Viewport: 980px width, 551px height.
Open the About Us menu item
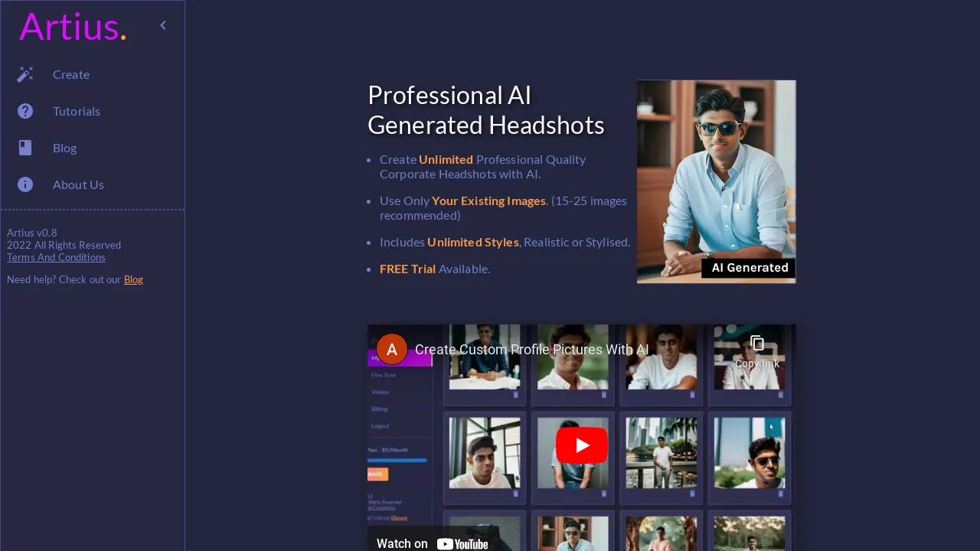point(92,184)
